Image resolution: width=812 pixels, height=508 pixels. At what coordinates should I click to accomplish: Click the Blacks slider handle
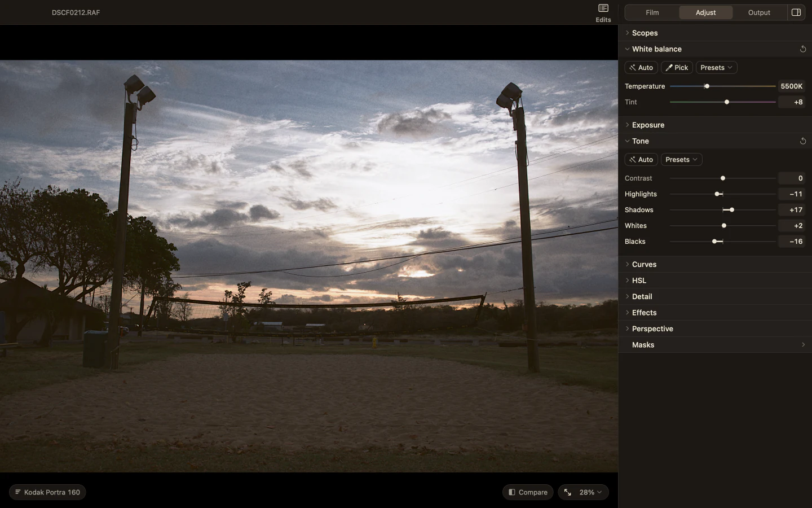[714, 242]
